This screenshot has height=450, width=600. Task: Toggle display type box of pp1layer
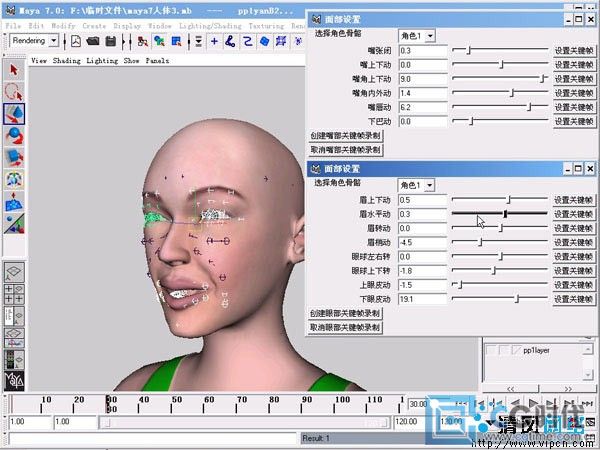click(505, 350)
